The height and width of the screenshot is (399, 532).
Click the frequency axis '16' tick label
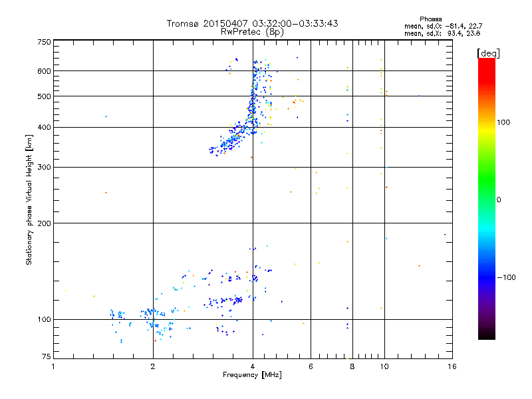452,366
